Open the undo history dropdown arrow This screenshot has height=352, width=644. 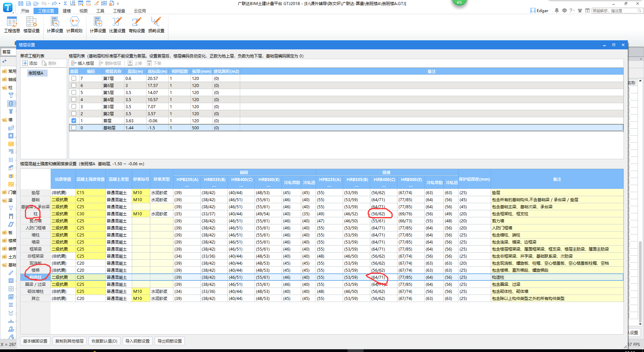[49, 4]
